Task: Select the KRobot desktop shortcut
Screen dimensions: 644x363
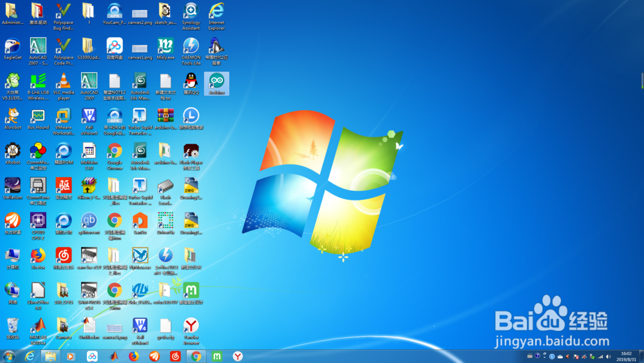Action: tap(12, 153)
